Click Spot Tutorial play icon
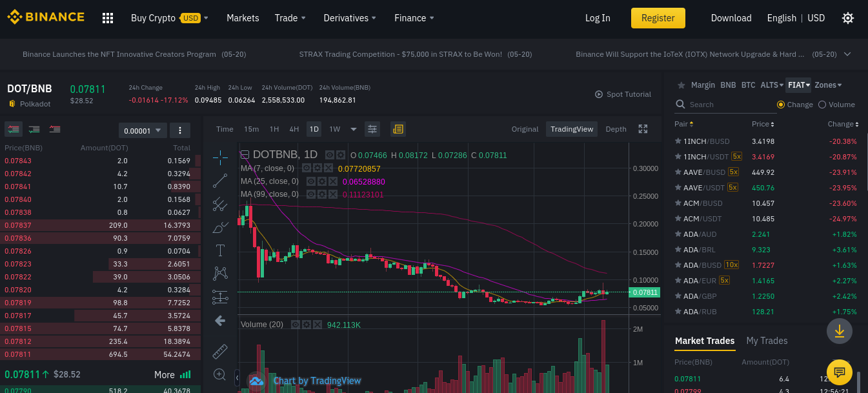Viewport: 868px width, 393px height. (x=599, y=94)
